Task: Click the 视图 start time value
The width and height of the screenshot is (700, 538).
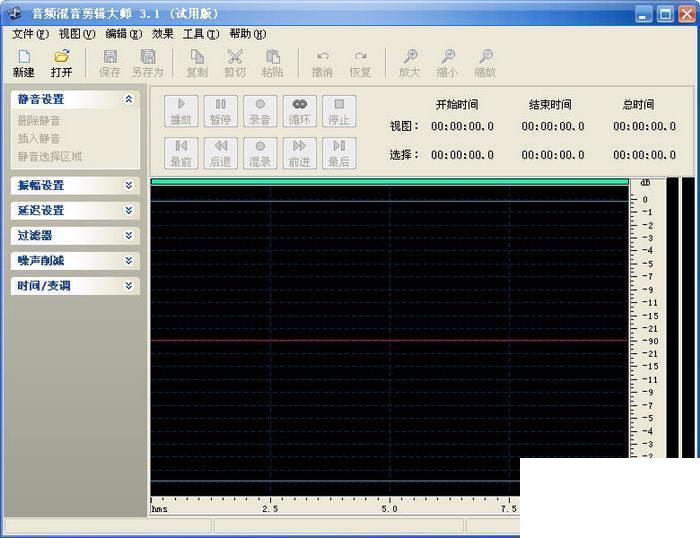Action: 462,126
